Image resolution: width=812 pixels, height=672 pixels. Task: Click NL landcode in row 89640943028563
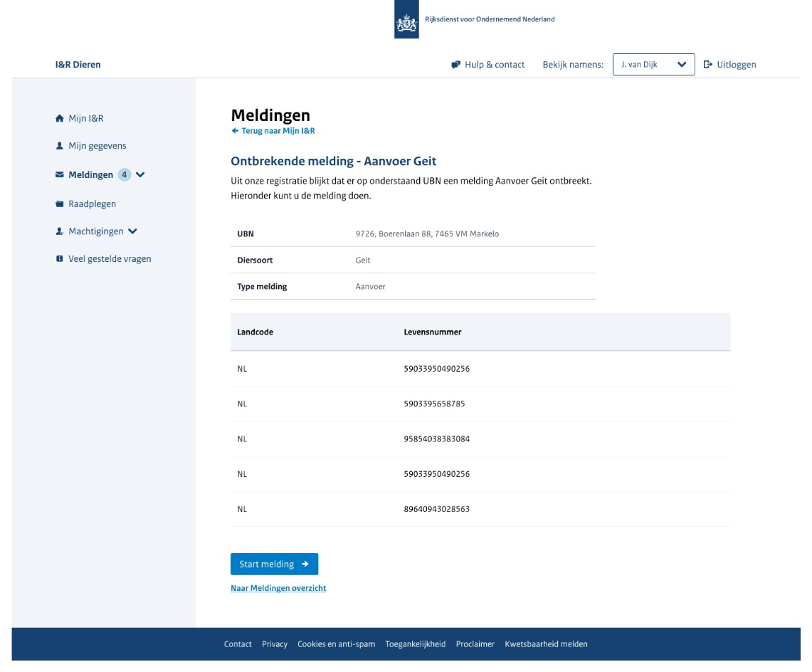point(242,509)
